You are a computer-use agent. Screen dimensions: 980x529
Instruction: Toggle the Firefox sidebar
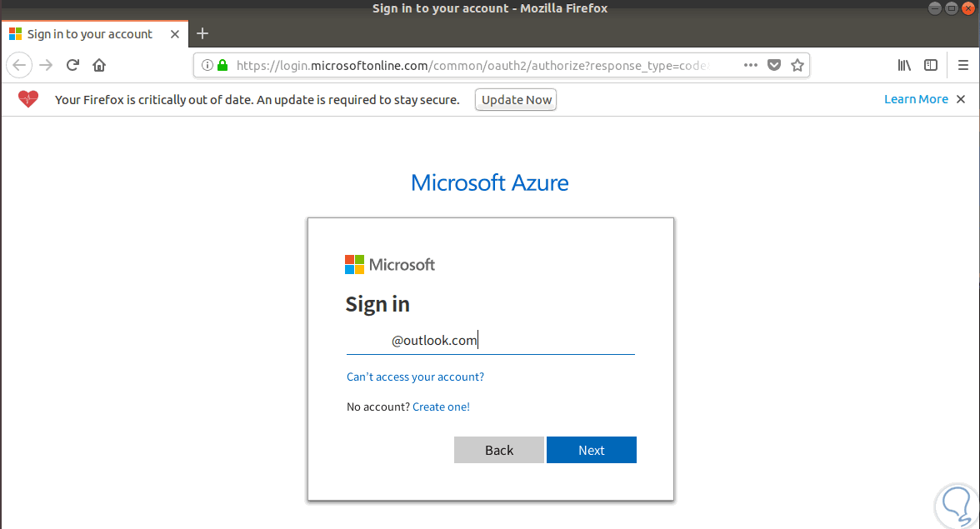tap(931, 65)
